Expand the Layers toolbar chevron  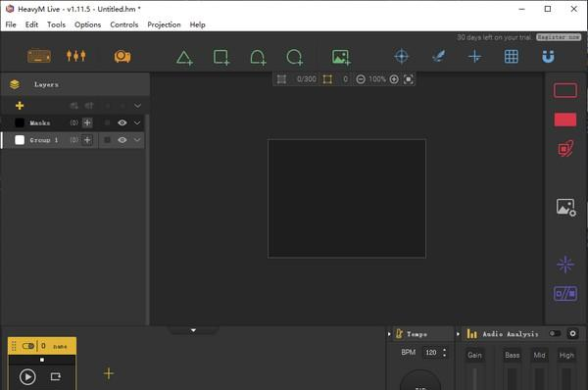[137, 106]
